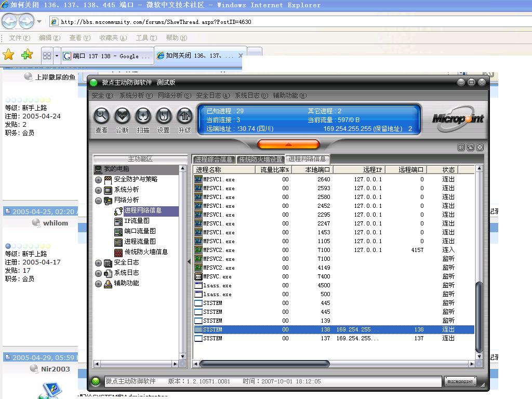The height and width of the screenshot is (399, 532).
Task: Open the IE 收藏夹(A) menu
Action: point(113,37)
